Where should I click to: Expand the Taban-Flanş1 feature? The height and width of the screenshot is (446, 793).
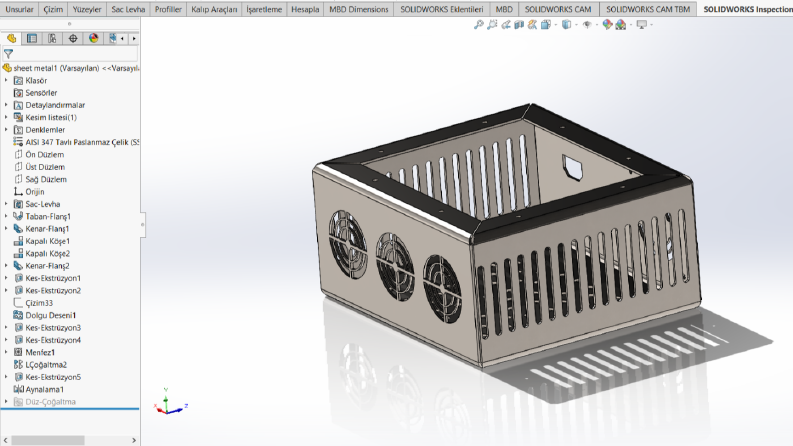click(6, 216)
